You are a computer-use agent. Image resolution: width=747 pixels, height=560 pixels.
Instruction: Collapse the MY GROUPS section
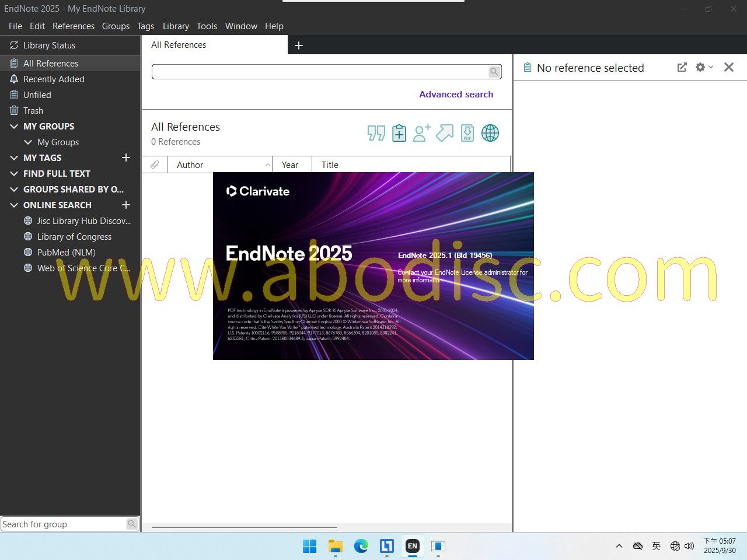pyautogui.click(x=14, y=127)
